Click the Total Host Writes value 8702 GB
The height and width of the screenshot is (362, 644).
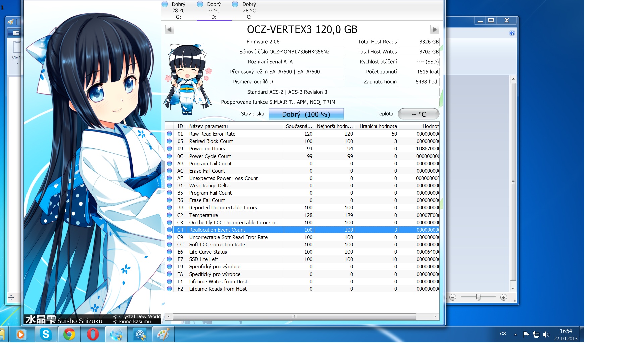click(x=419, y=52)
